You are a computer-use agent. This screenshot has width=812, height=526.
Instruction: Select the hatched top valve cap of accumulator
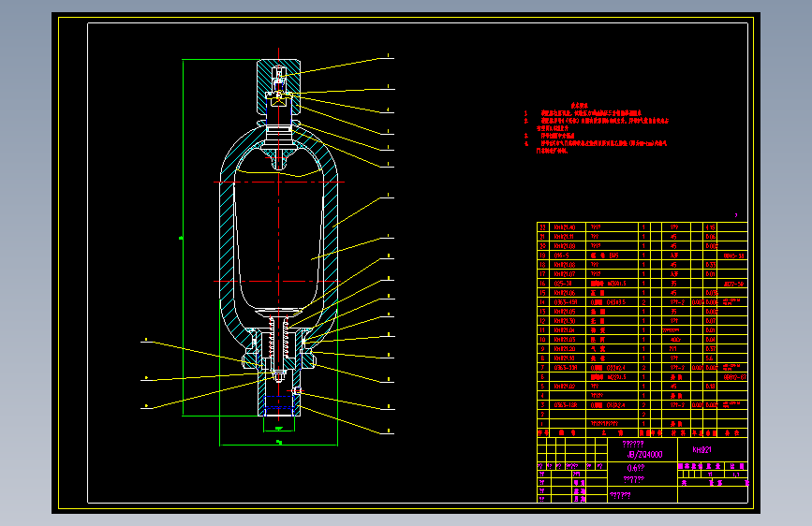(278, 86)
